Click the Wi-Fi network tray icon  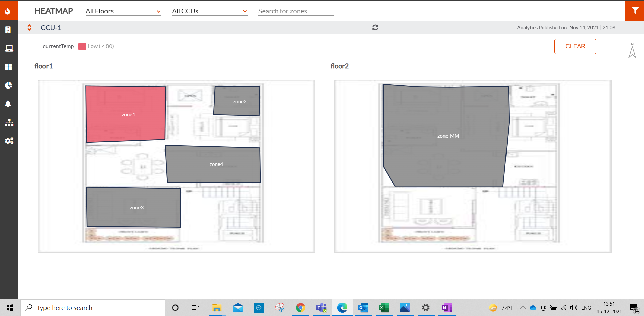coord(563,308)
